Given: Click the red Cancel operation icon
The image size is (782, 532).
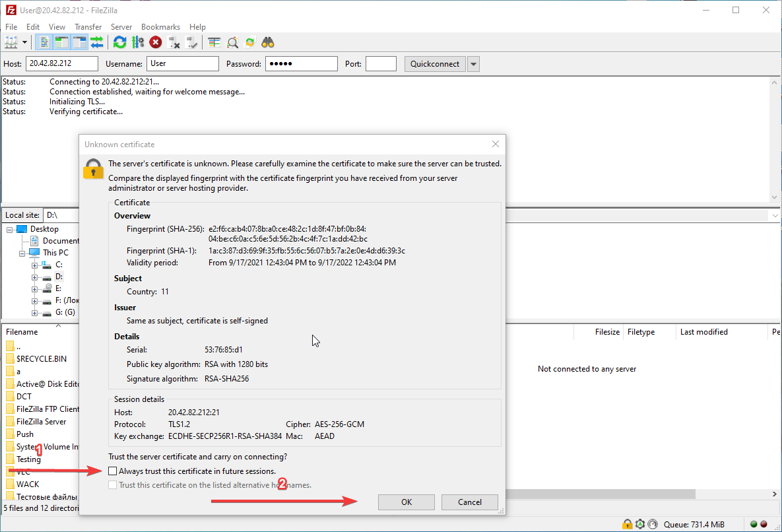Looking at the screenshot, I should (156, 42).
